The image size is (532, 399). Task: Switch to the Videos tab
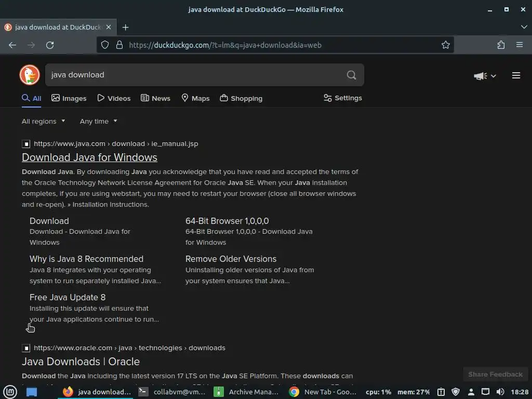tap(114, 98)
